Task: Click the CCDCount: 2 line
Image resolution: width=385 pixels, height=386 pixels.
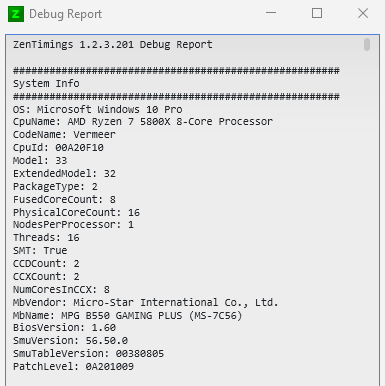Action: (x=46, y=264)
